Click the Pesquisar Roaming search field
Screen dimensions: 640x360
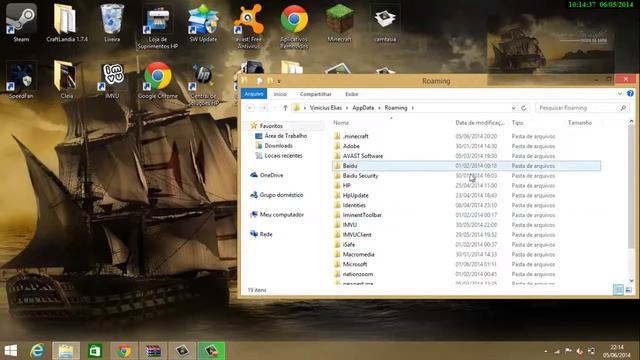(x=582, y=108)
